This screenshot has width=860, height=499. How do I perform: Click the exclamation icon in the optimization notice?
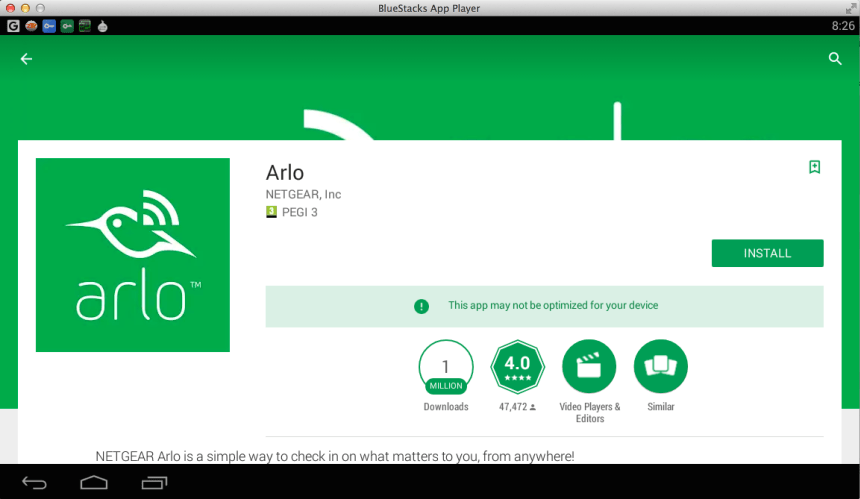[x=421, y=306]
